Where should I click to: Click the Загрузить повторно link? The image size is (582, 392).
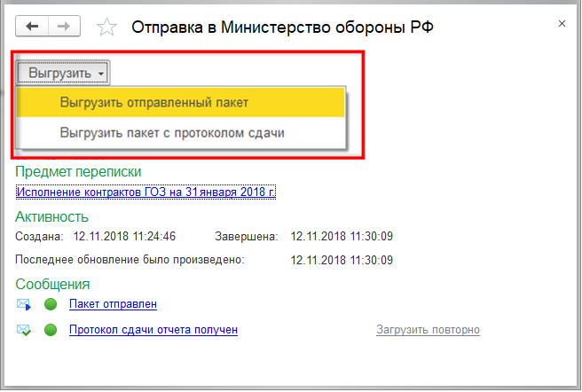click(428, 330)
